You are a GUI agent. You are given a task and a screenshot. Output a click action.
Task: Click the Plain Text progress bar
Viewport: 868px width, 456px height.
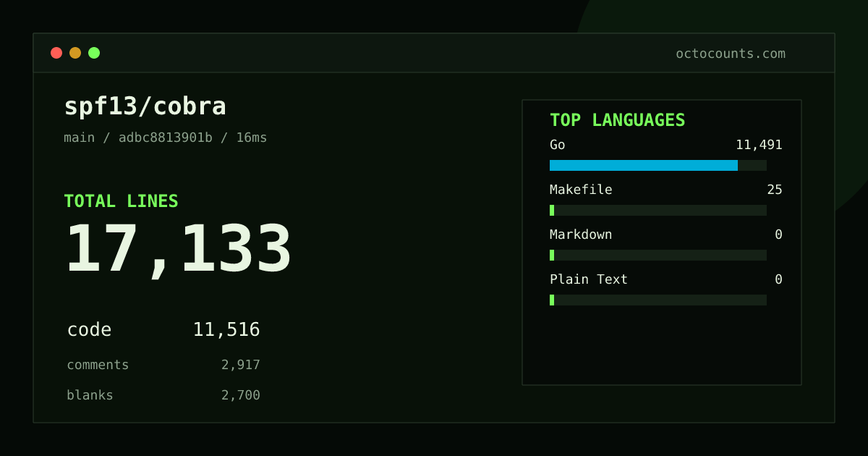tap(658, 300)
